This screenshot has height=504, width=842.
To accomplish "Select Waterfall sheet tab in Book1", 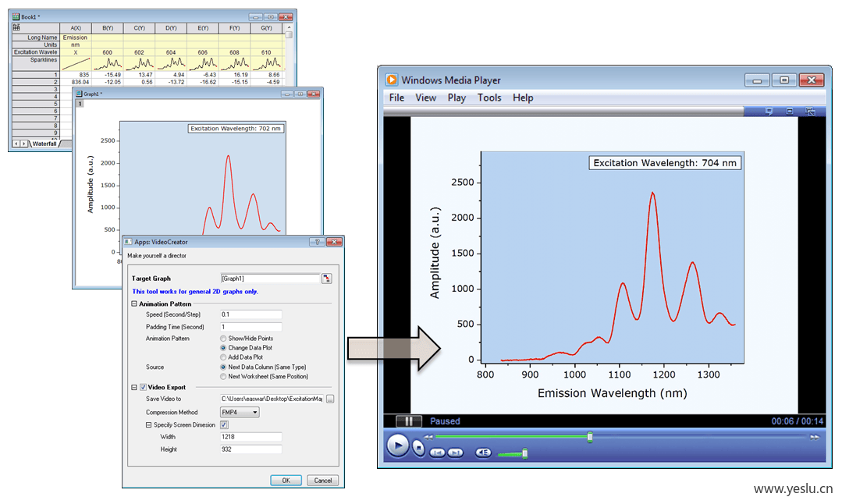I will click(x=44, y=144).
